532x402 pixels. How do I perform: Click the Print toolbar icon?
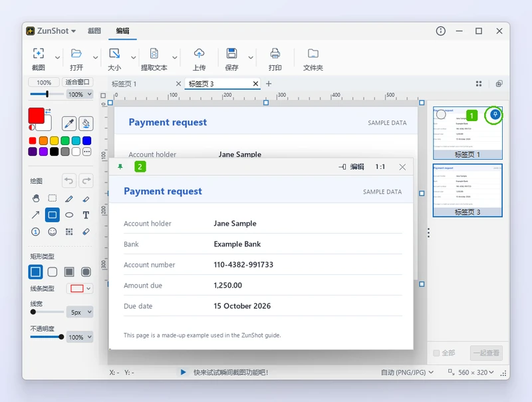275,59
